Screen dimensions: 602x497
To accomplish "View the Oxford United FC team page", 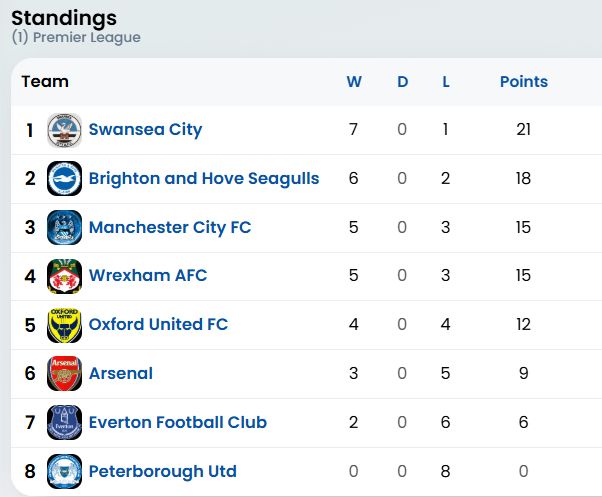I will tap(158, 324).
